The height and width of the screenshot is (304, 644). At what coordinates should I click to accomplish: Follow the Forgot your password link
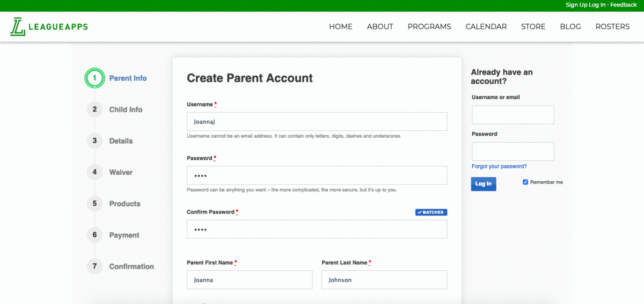[499, 166]
